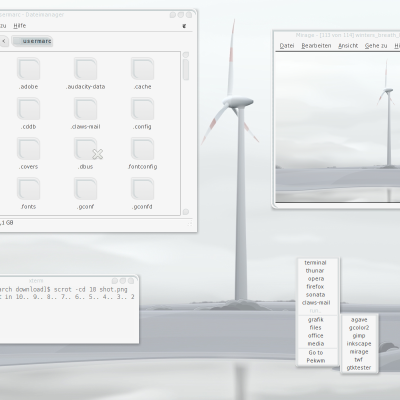400x400 pixels.
Task: Open the Hilfe menu in file manager
Action: pos(20,26)
